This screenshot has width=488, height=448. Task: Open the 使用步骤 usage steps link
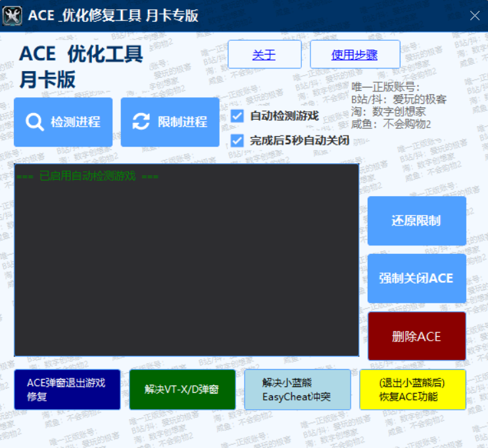click(355, 54)
